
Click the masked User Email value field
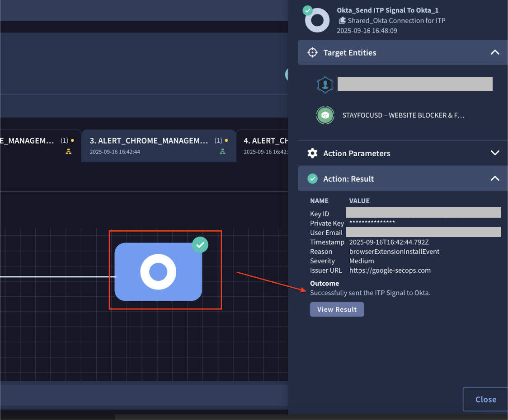(423, 232)
